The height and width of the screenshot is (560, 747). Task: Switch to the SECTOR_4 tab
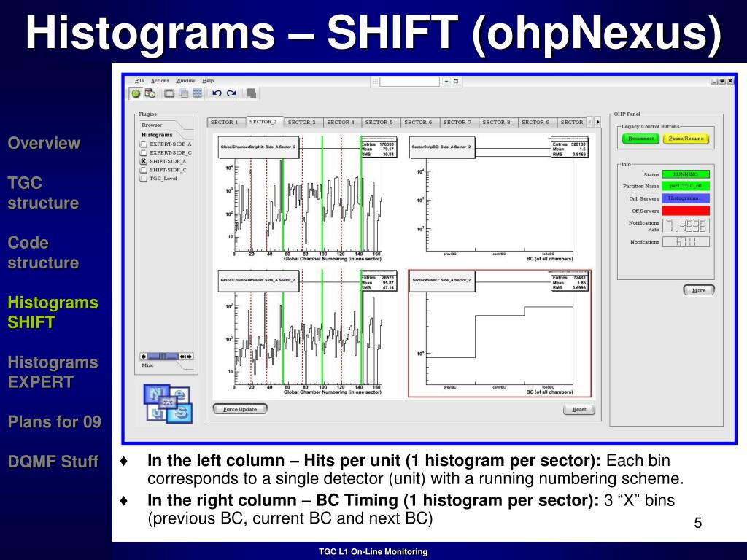pyautogui.click(x=341, y=122)
